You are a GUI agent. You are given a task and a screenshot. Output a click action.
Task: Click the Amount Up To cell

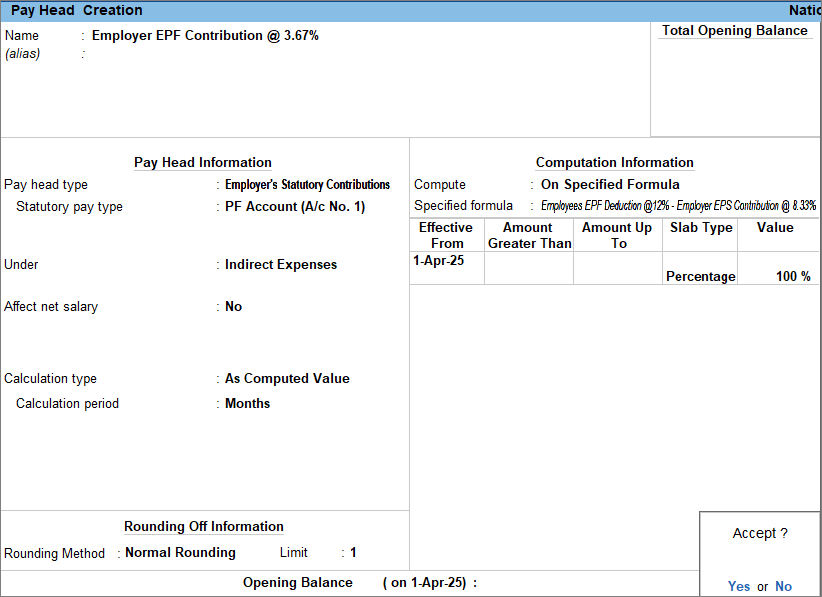[x=617, y=268]
